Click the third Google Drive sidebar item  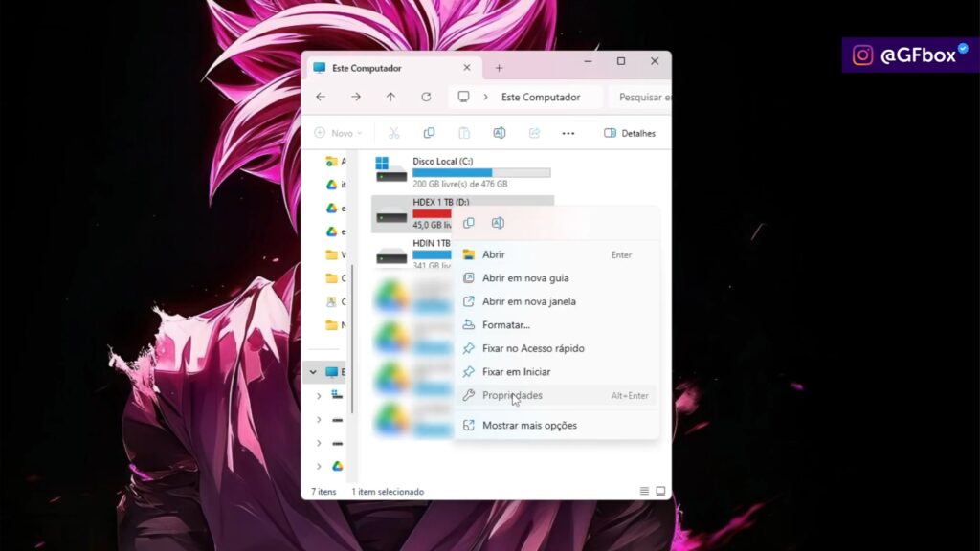pyautogui.click(x=335, y=231)
